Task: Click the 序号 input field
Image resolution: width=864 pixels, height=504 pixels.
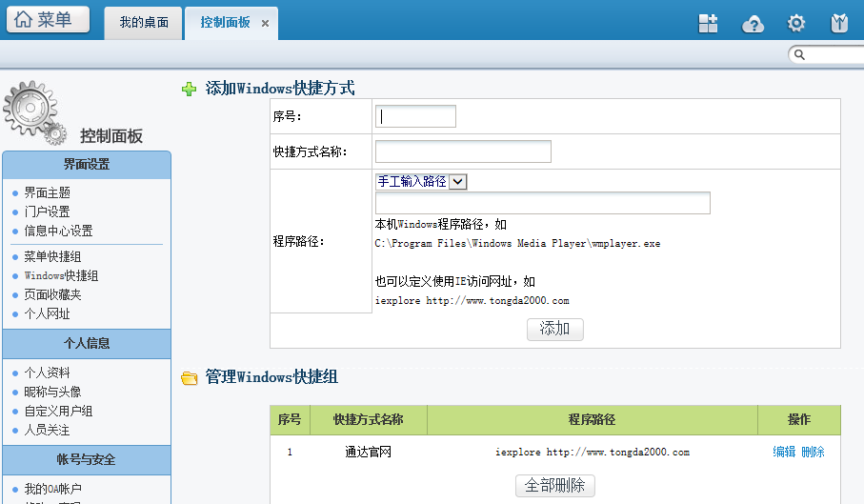Action: [x=415, y=116]
